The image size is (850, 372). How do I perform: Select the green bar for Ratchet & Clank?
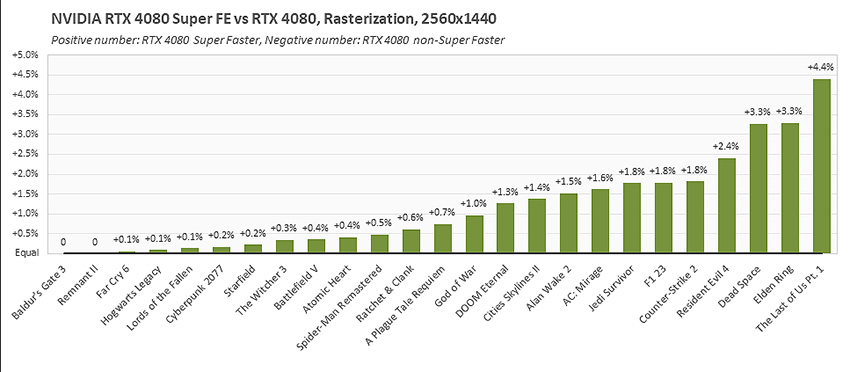(x=411, y=241)
